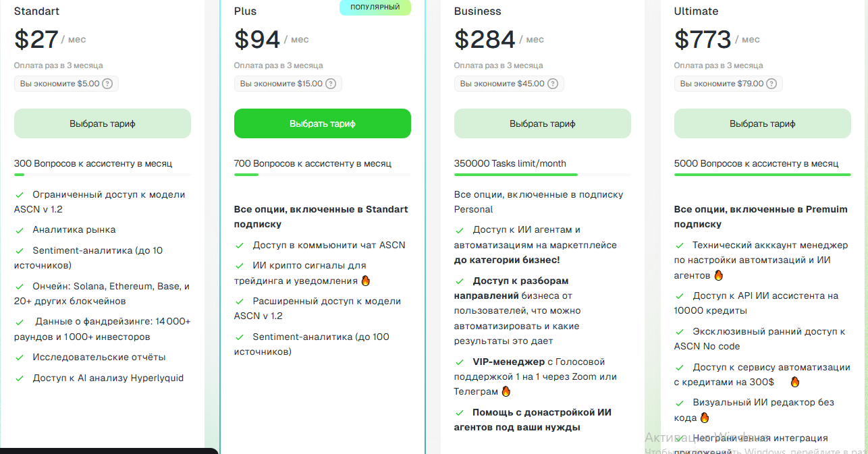
Task: Click Доступ к AI анализу Hyperlyquid feature
Action: tap(108, 378)
